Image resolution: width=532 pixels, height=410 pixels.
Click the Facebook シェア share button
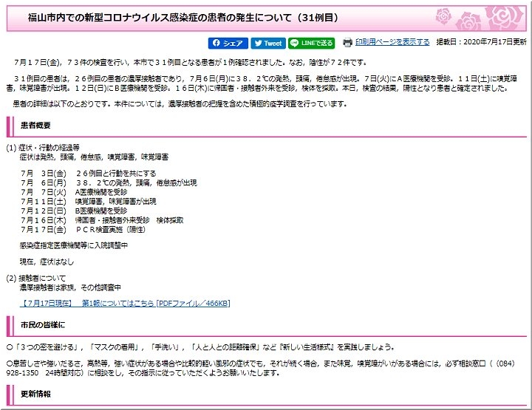click(x=229, y=43)
